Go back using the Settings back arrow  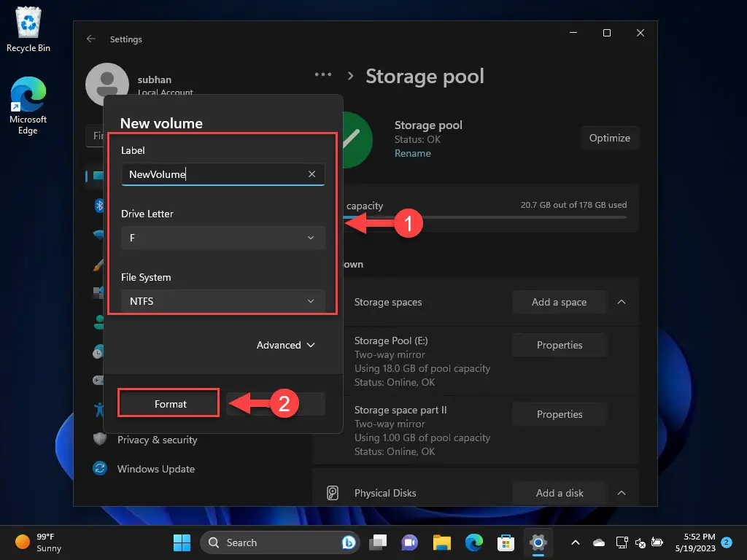[x=91, y=39]
